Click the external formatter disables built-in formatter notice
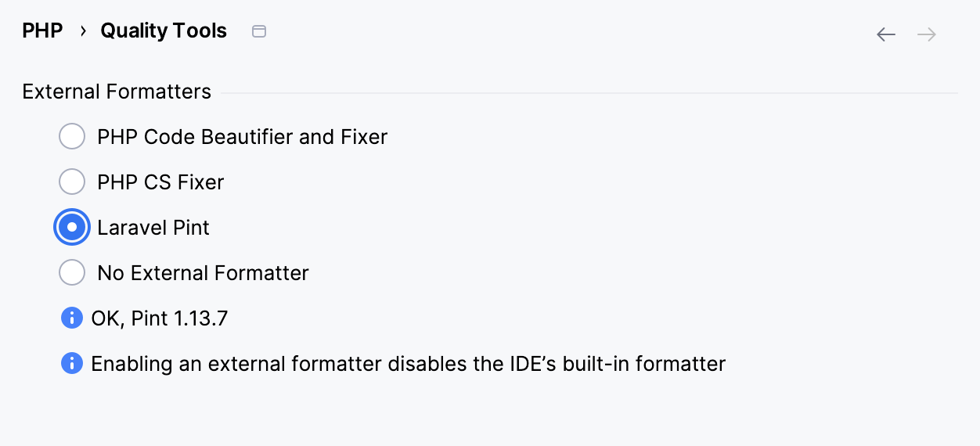 (408, 364)
